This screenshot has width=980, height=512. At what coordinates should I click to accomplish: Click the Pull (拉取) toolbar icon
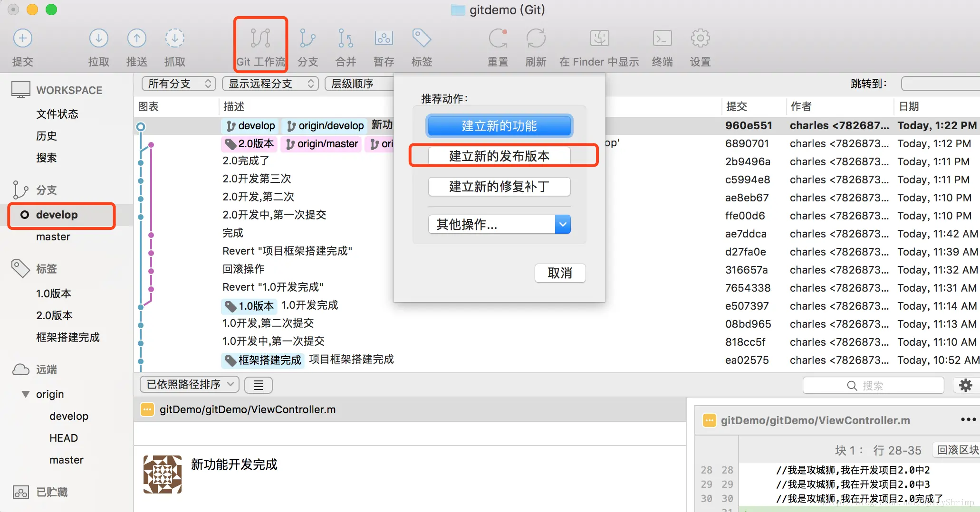tap(98, 38)
